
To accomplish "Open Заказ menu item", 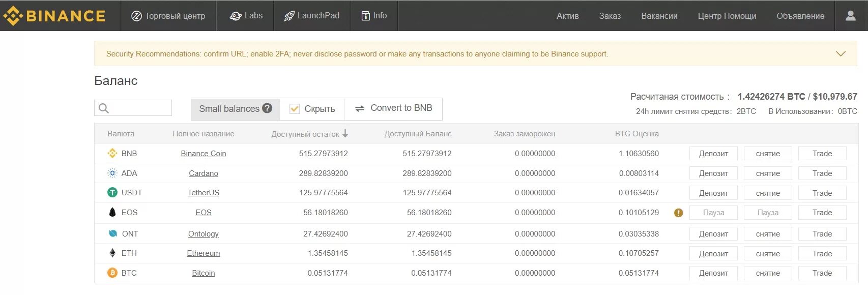I will [610, 16].
